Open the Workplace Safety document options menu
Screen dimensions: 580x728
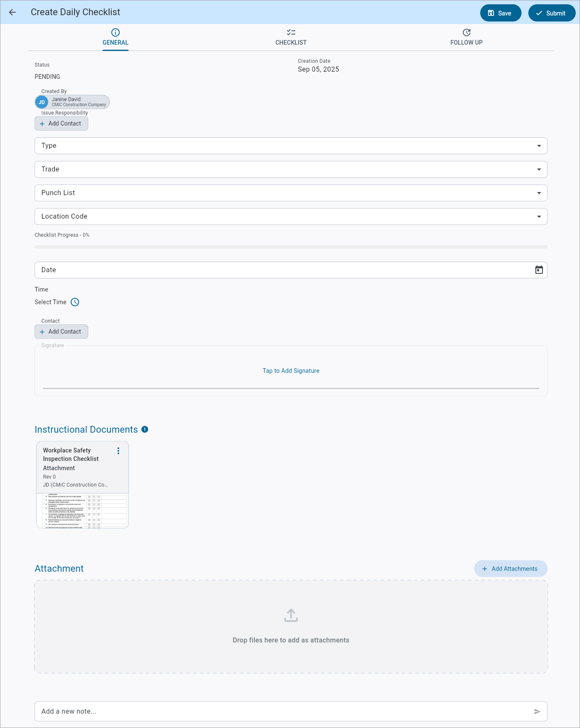[x=118, y=451]
